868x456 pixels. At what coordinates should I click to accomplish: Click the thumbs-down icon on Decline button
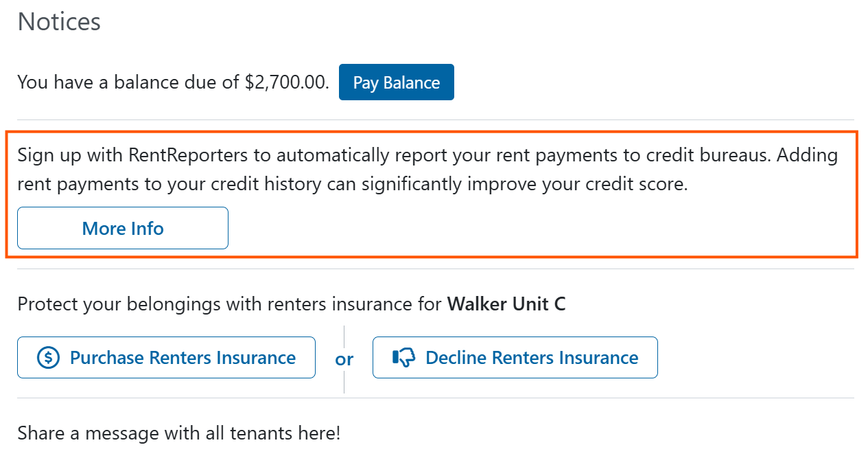pos(403,358)
